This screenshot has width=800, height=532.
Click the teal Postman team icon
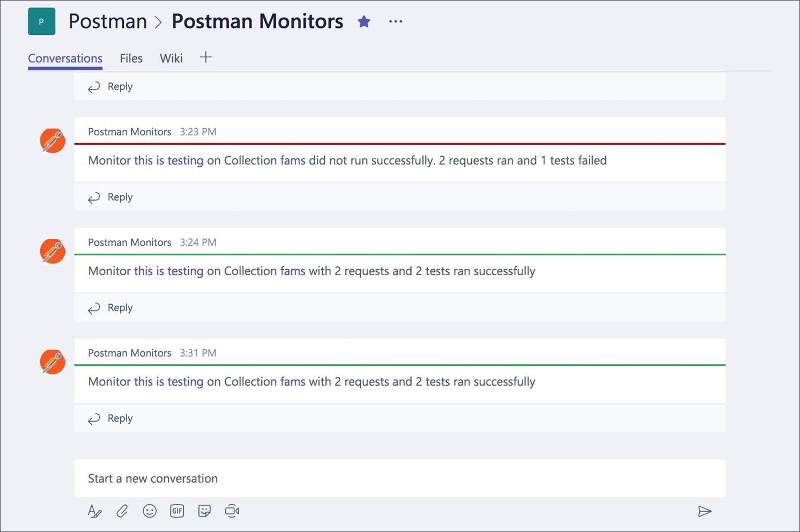click(x=41, y=21)
